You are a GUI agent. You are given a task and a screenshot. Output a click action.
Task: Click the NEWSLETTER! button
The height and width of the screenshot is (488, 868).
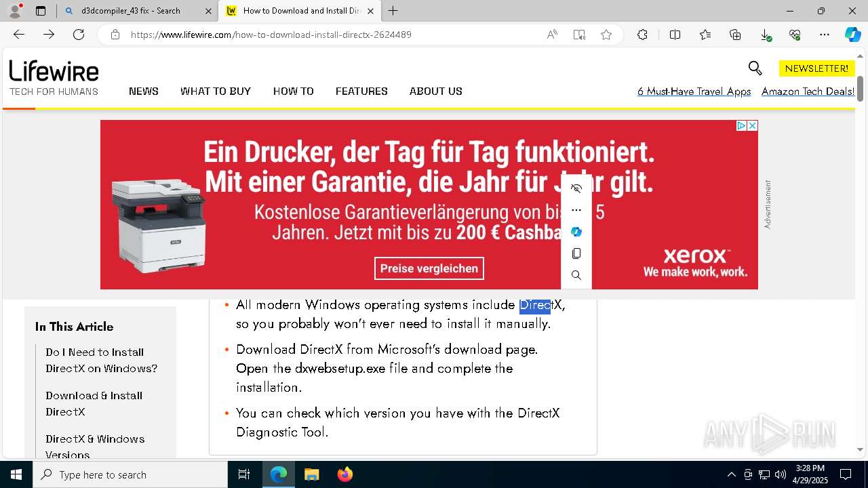point(816,68)
